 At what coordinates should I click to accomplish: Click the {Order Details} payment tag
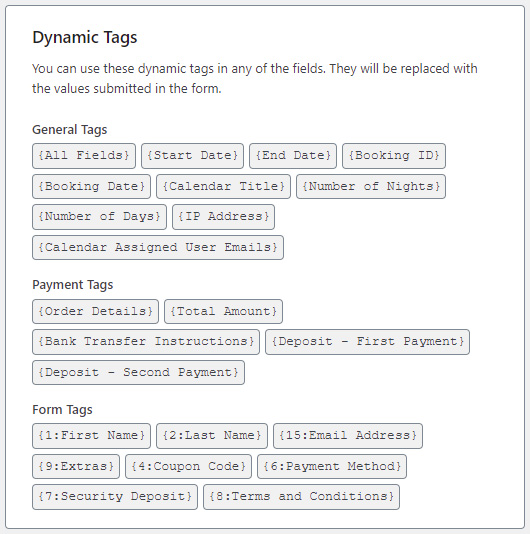pyautogui.click(x=95, y=311)
